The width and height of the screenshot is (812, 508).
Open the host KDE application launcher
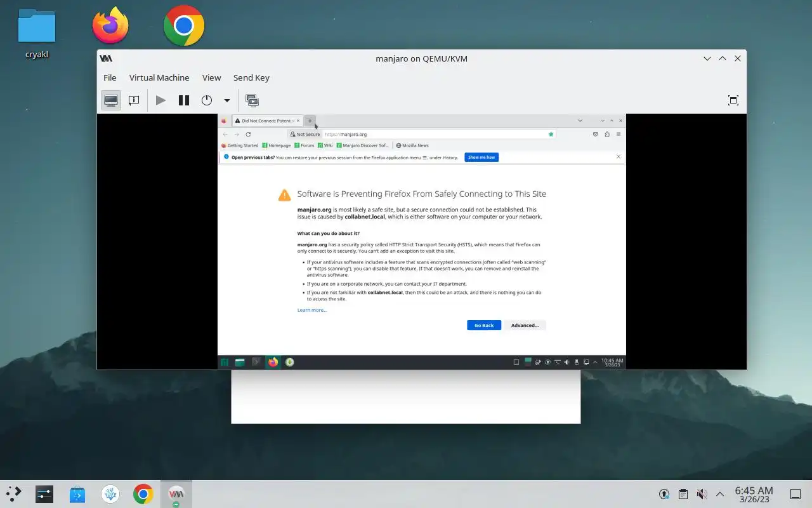click(13, 494)
